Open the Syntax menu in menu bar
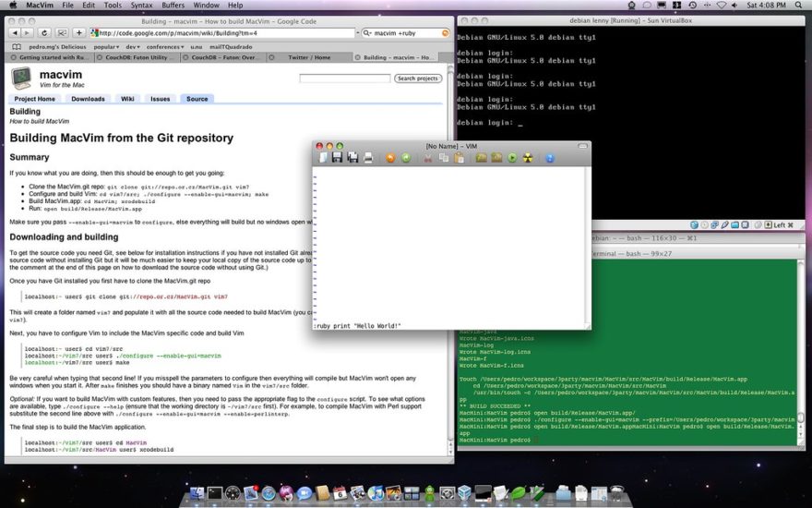This screenshot has width=812, height=508. click(x=141, y=6)
